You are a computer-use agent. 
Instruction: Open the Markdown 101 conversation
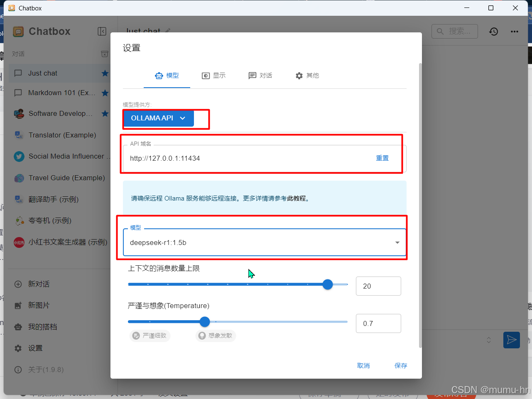pyautogui.click(x=59, y=93)
